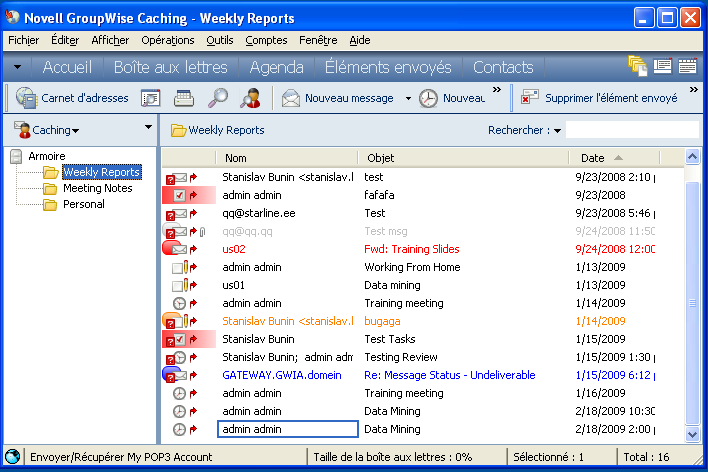Viewport: 708px width, 472px height.
Task: Click the Nouveau message envelope icon
Action: click(x=291, y=98)
